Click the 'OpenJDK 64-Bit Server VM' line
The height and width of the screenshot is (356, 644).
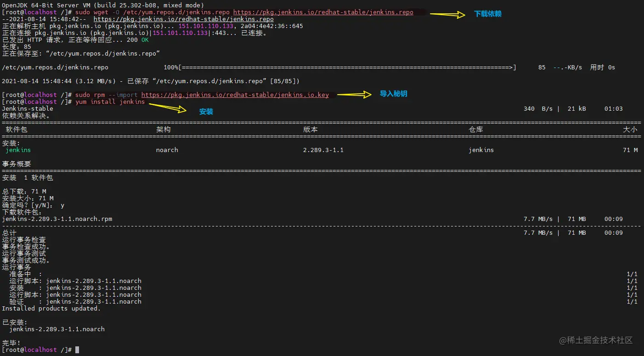(103, 6)
